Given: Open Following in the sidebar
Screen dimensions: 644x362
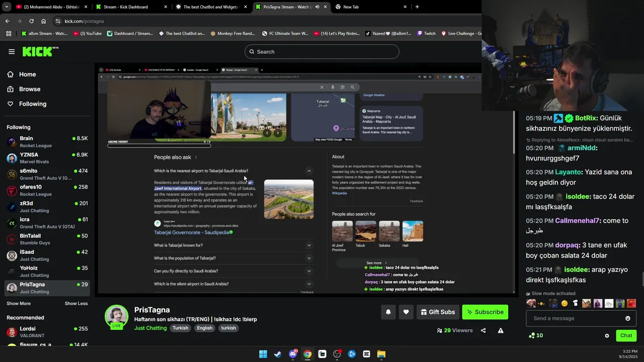Looking at the screenshot, I should [33, 104].
